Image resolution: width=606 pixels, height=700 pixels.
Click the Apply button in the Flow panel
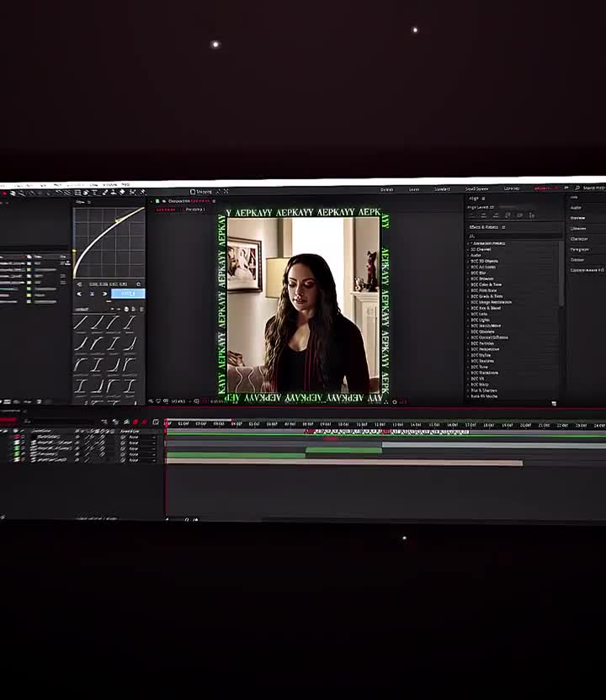click(x=128, y=294)
